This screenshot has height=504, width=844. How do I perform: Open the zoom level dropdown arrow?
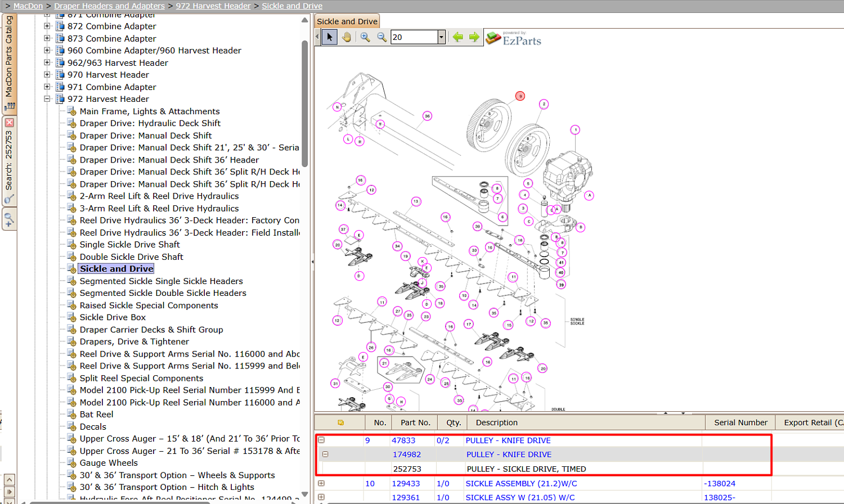[442, 37]
